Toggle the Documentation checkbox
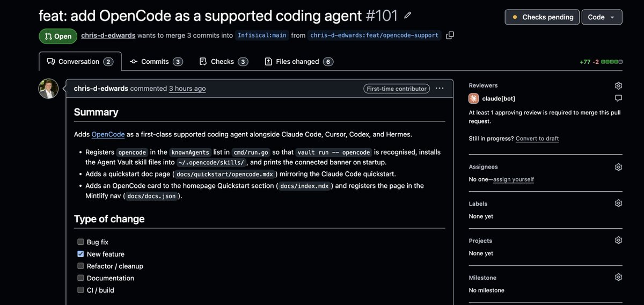Image resolution: width=644 pixels, height=305 pixels. click(x=80, y=278)
